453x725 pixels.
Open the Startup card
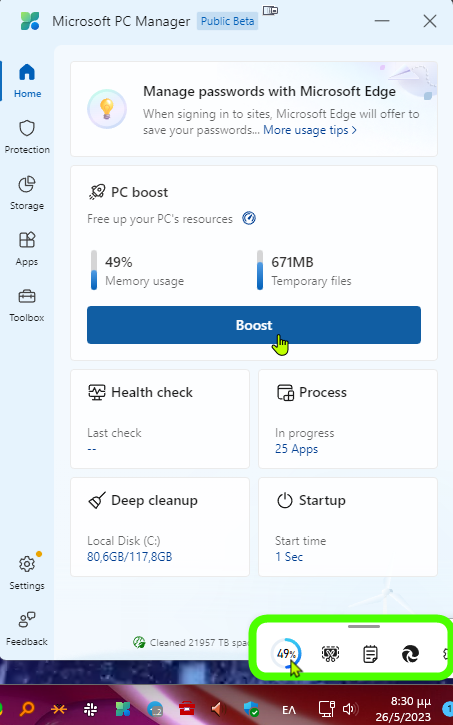tap(348, 527)
